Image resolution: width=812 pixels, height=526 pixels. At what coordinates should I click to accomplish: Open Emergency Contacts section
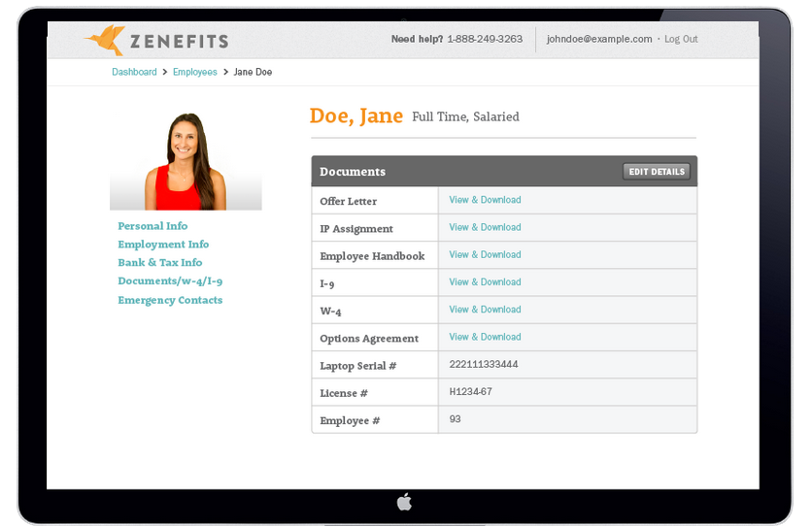[170, 300]
